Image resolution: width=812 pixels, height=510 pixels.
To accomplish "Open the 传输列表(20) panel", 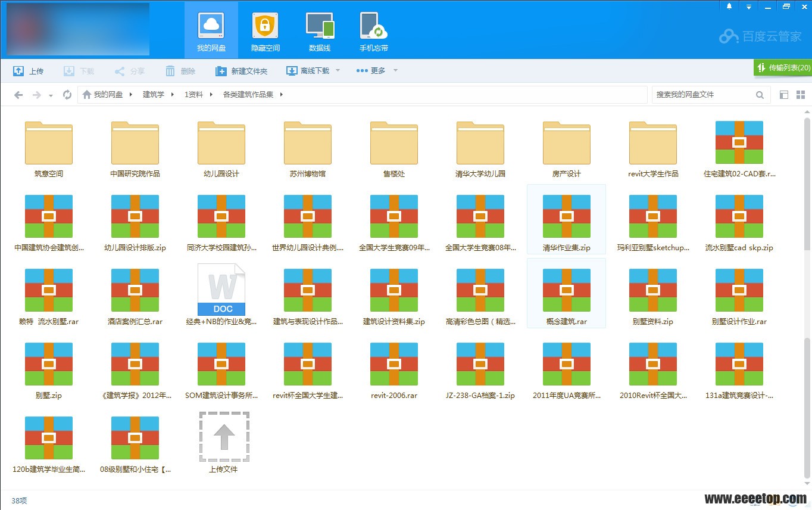I will 783,68.
